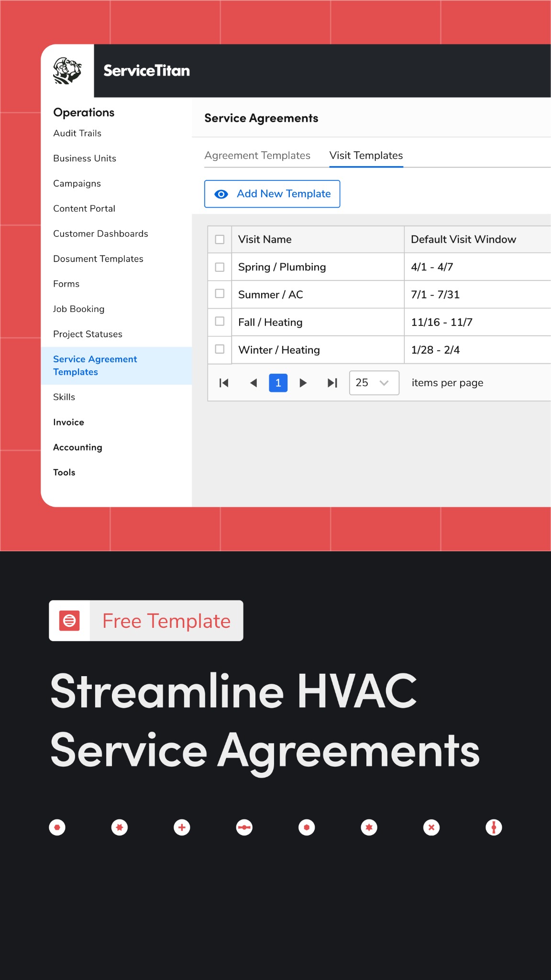The image size is (551, 980).
Task: Open the Accounting section in sidebar
Action: coord(77,447)
